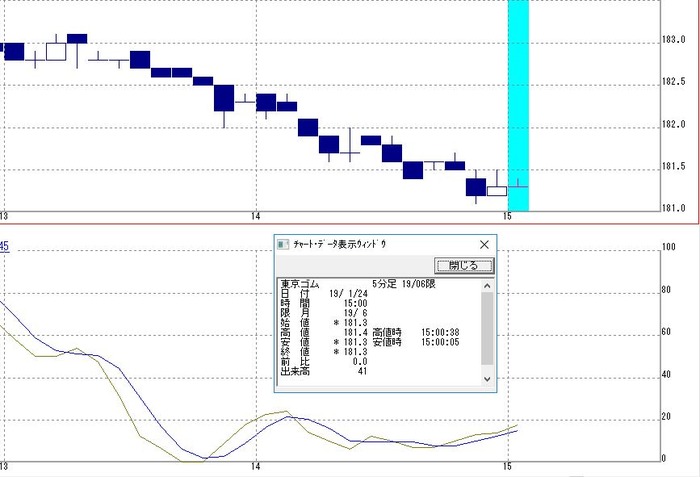Screen dimensions: 700x477
Task: Select the 安値時 time 15:00:05
Action: click(x=440, y=342)
